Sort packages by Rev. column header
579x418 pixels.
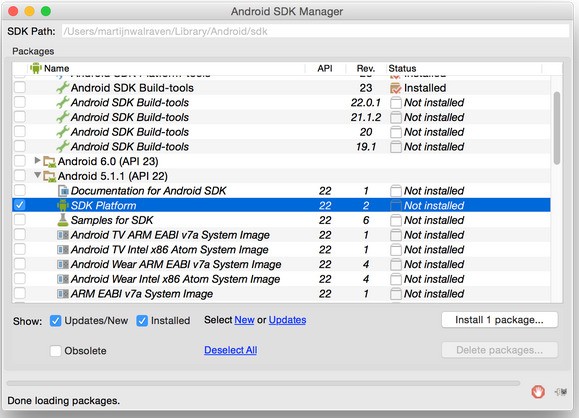[366, 68]
